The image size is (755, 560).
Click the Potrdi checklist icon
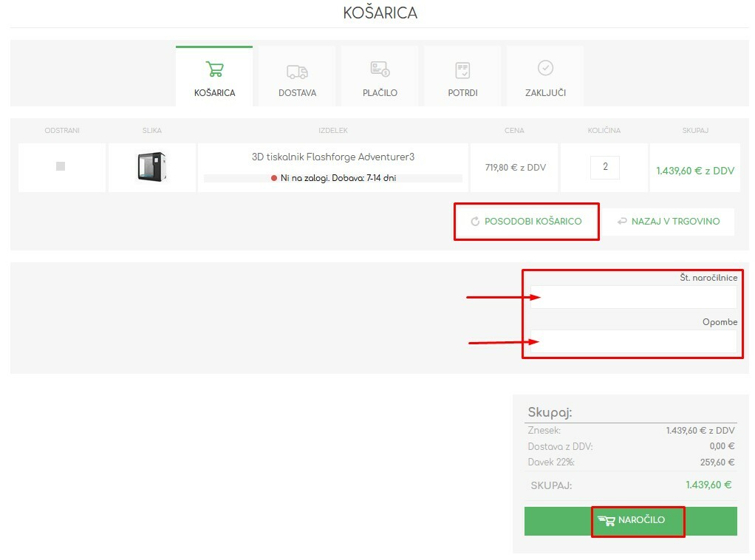(462, 70)
